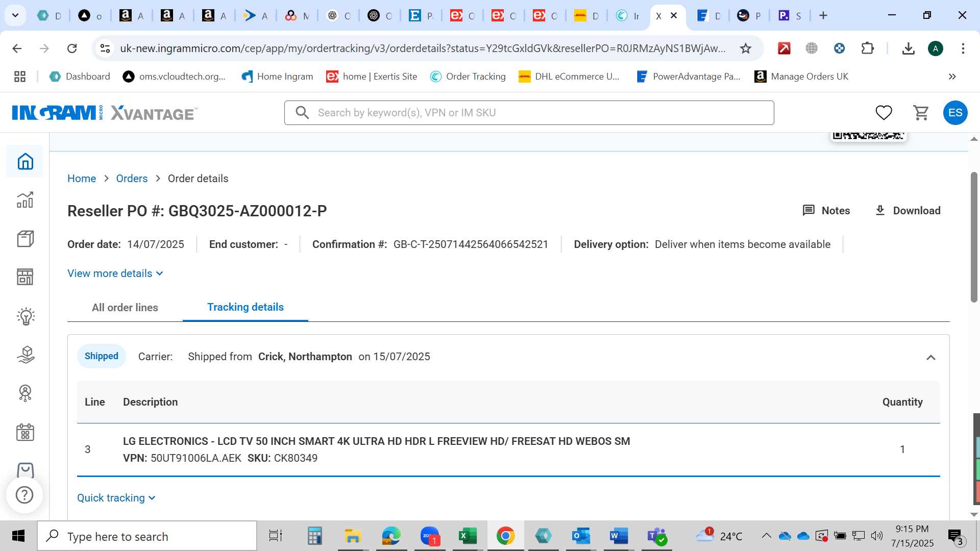Download the order details
The height and width of the screenshot is (551, 980).
click(908, 211)
